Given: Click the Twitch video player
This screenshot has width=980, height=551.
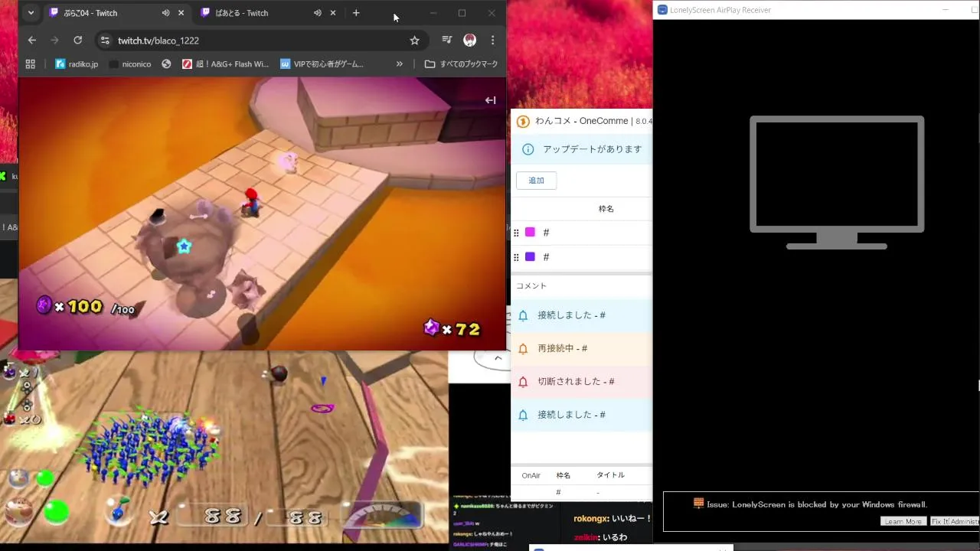Looking at the screenshot, I should [x=262, y=214].
